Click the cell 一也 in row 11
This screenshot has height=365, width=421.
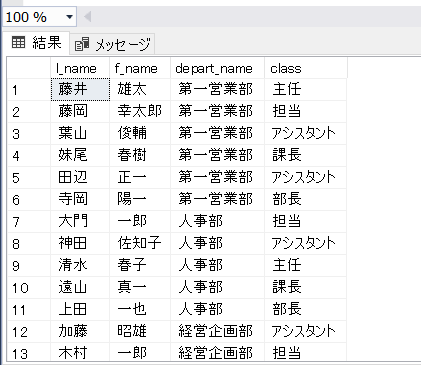(x=140, y=309)
